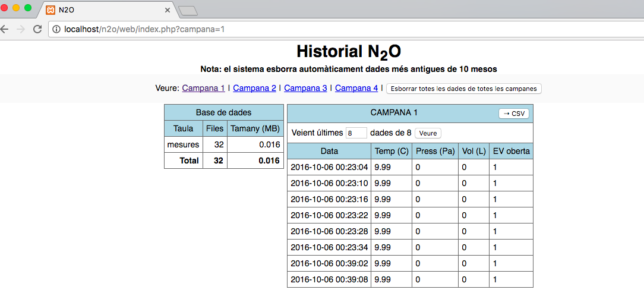The height and width of the screenshot is (299, 644).
Task: Click the XAMPP favicon on the N2O tab
Action: [50, 10]
